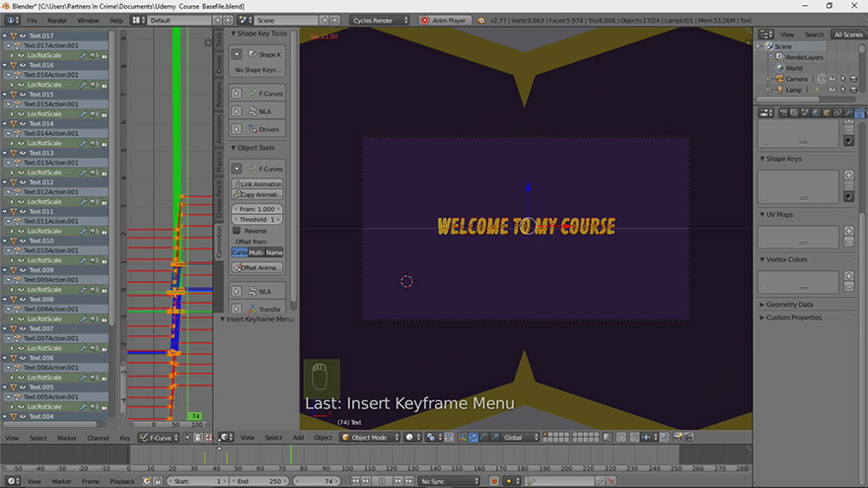The image size is (868, 488).
Task: Click the timeline editor type clock icon
Action: pyautogui.click(x=12, y=481)
